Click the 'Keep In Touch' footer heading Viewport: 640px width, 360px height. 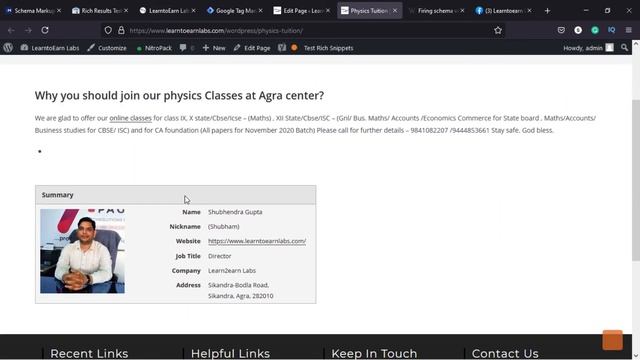(374, 353)
